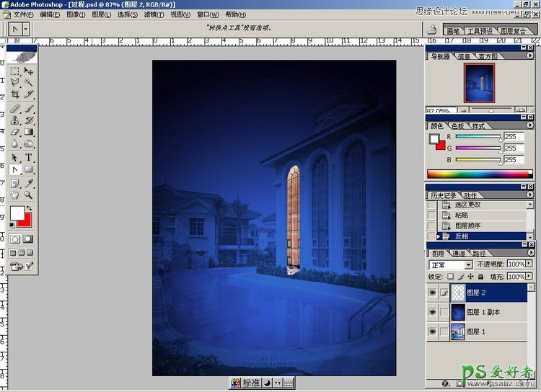The width and height of the screenshot is (541, 392).
Task: Toggle the lock transparent pixels checkbox
Action: (450, 276)
